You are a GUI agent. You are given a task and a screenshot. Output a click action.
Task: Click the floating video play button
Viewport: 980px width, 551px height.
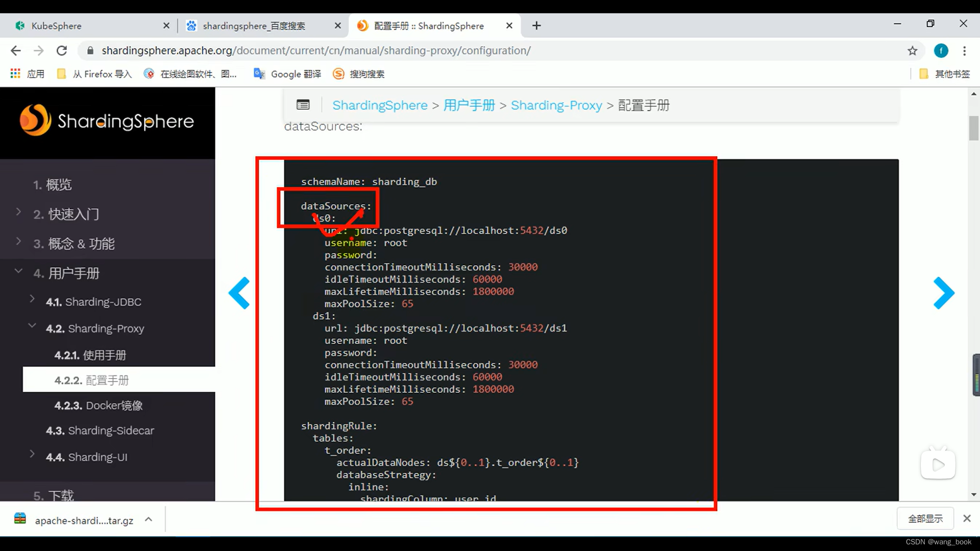point(938,464)
